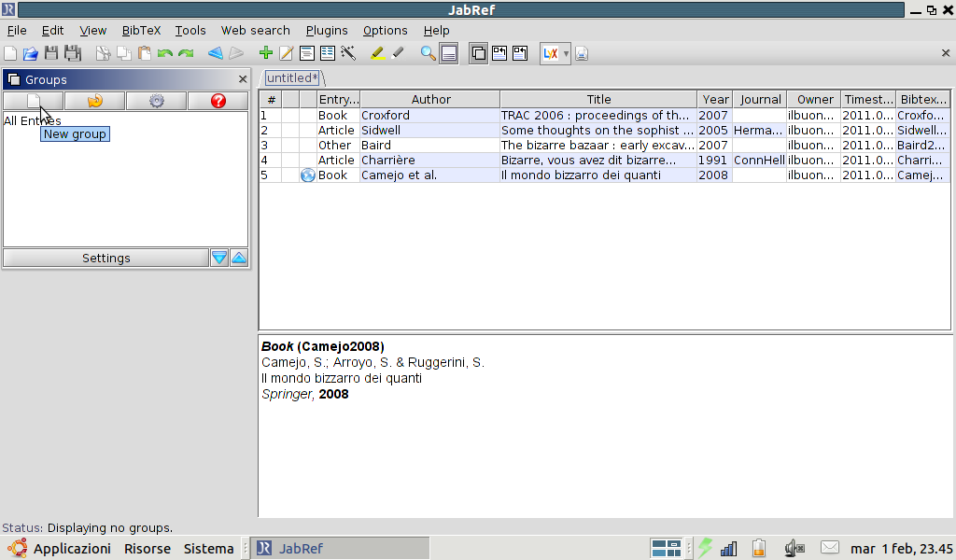
Task: Open the Groups Settings button
Action: point(106,258)
